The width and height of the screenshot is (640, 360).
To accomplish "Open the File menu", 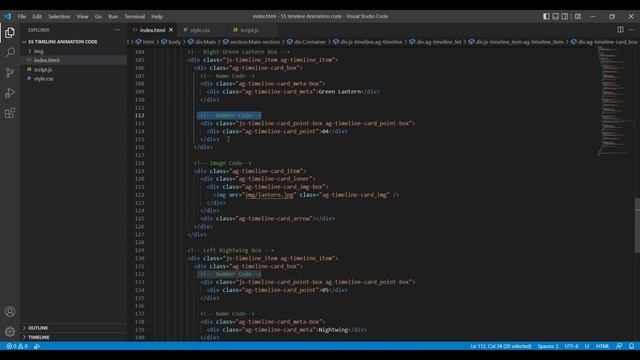I will coord(22,17).
